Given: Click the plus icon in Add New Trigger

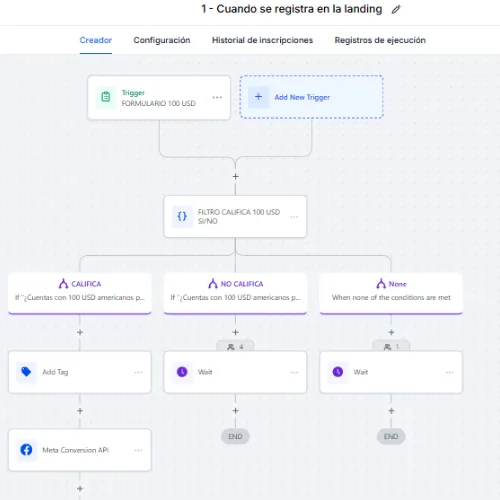Looking at the screenshot, I should click(x=258, y=97).
